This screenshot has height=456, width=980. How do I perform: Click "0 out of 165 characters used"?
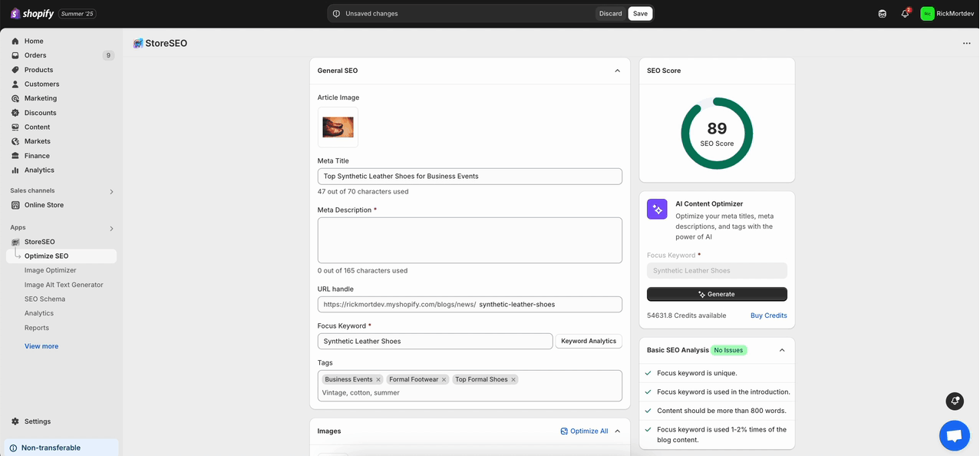coord(362,271)
